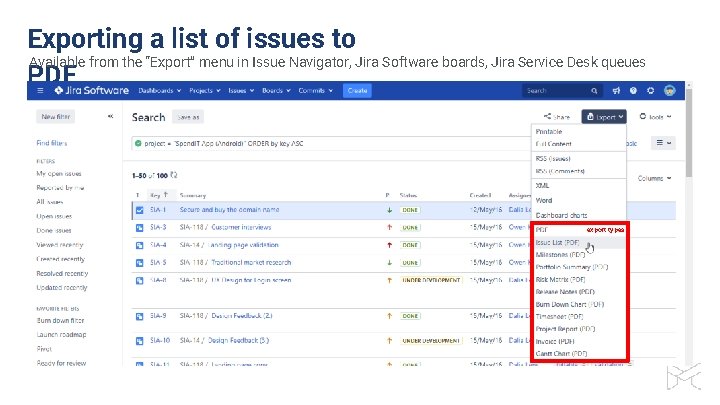Open issue link SIA-3
The height and width of the screenshot is (405, 720).
(158, 227)
